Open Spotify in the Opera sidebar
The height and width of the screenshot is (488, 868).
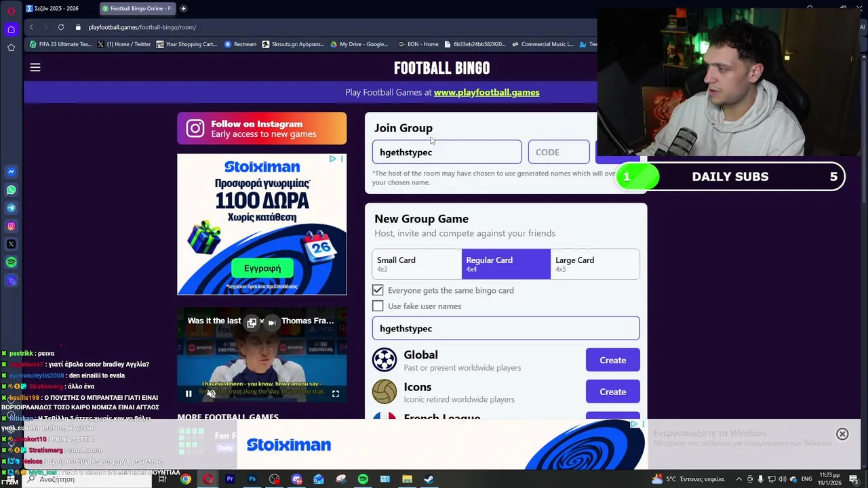coord(11,262)
